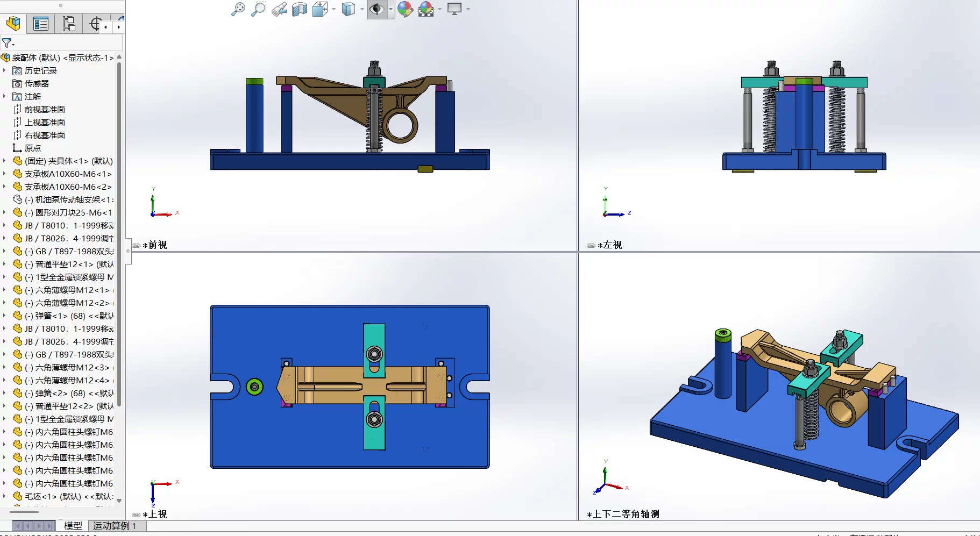Switch to the DimXpertManager crosshair tab
980x536 pixels.
coord(95,24)
